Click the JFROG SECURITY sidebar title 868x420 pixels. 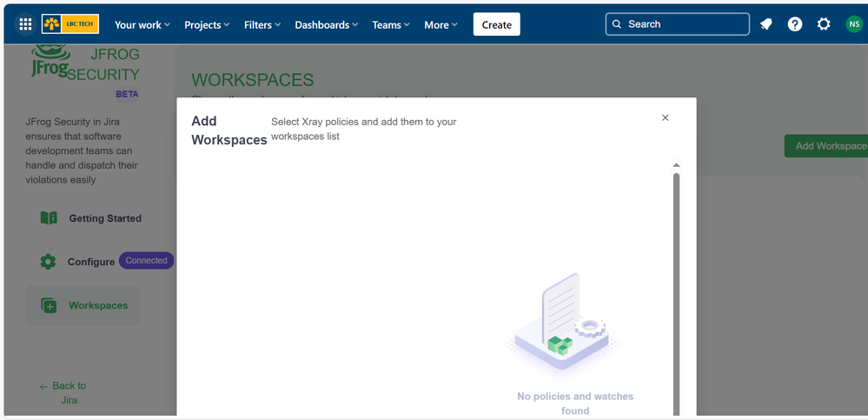click(103, 64)
